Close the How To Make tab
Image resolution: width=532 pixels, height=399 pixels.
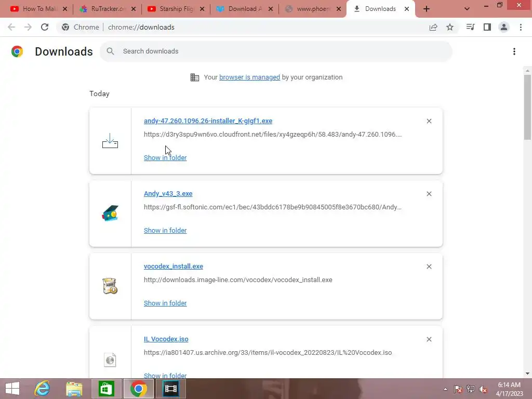click(x=65, y=9)
